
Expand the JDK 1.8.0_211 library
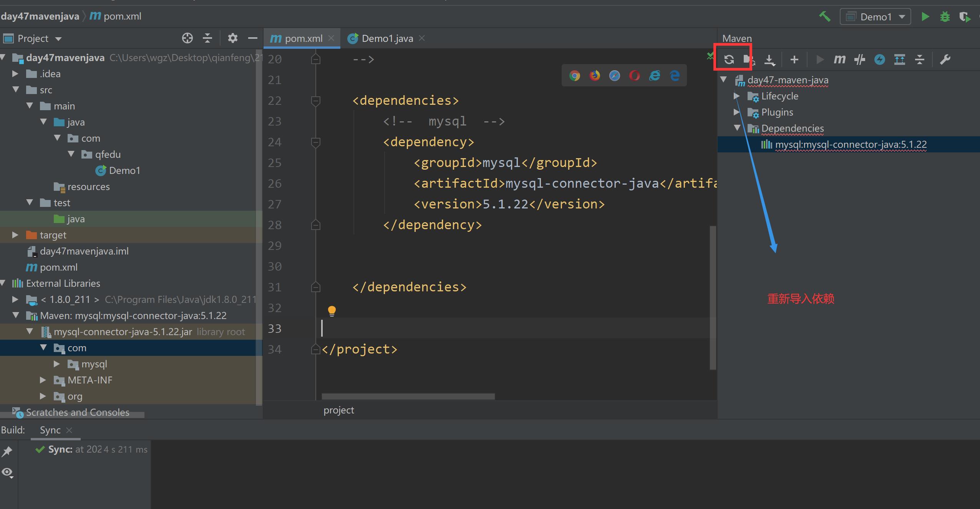pyautogui.click(x=15, y=299)
